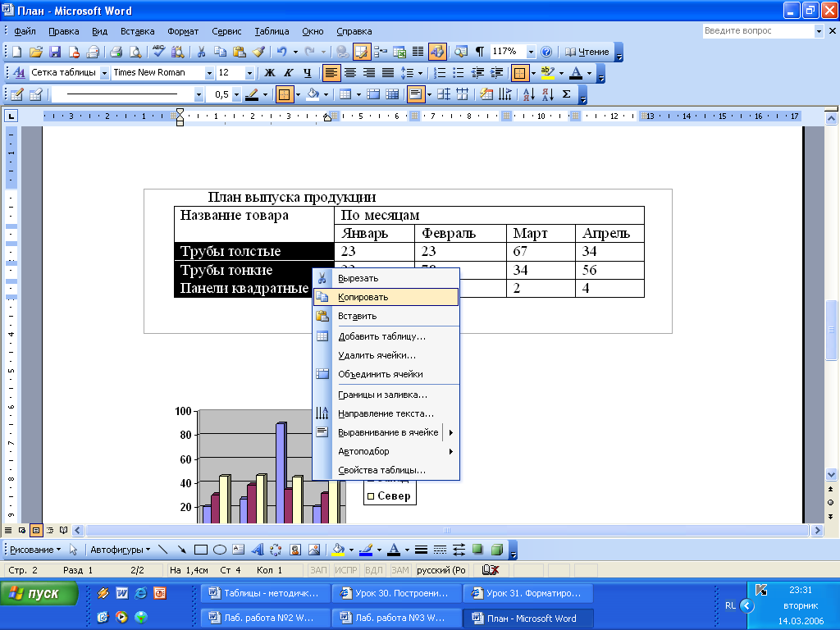The width and height of the screenshot is (840, 630).
Task: Open the line weight 0,5 dropdown
Action: [x=236, y=95]
